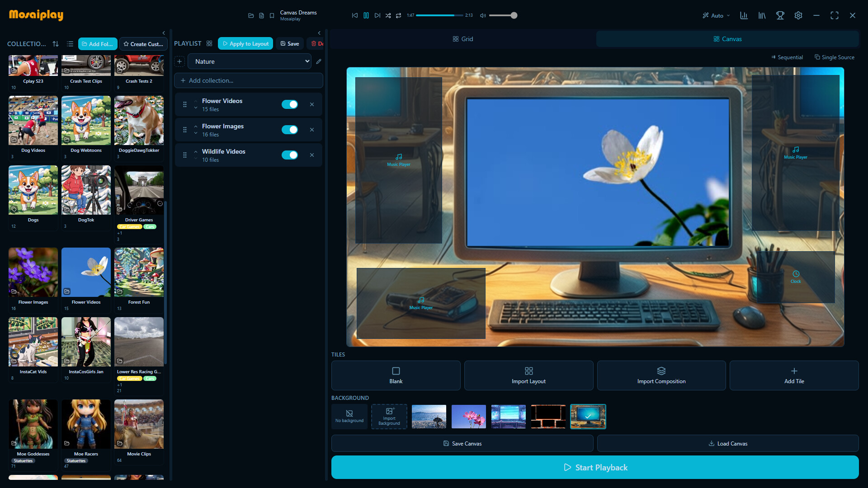
Task: Choose the Blank tiles option
Action: pos(396,375)
